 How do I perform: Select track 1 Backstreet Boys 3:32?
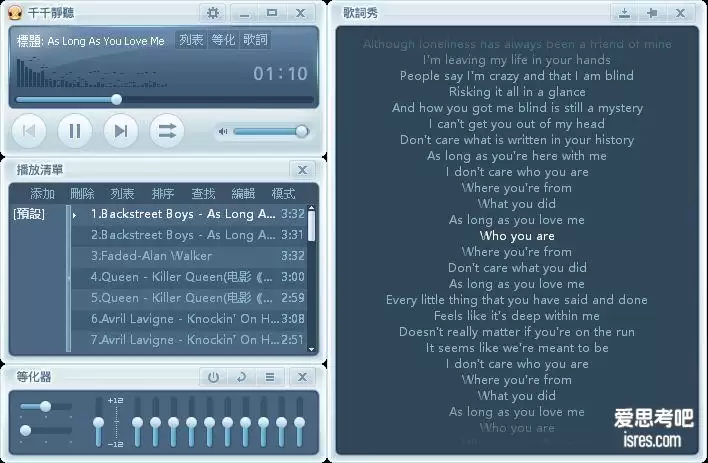[189, 214]
